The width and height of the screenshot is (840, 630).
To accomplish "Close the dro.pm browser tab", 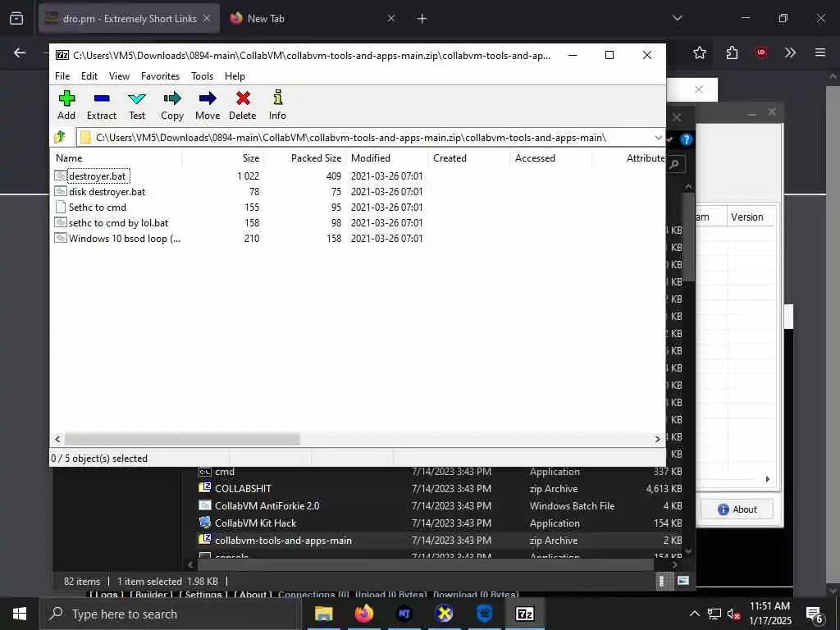I will [207, 18].
